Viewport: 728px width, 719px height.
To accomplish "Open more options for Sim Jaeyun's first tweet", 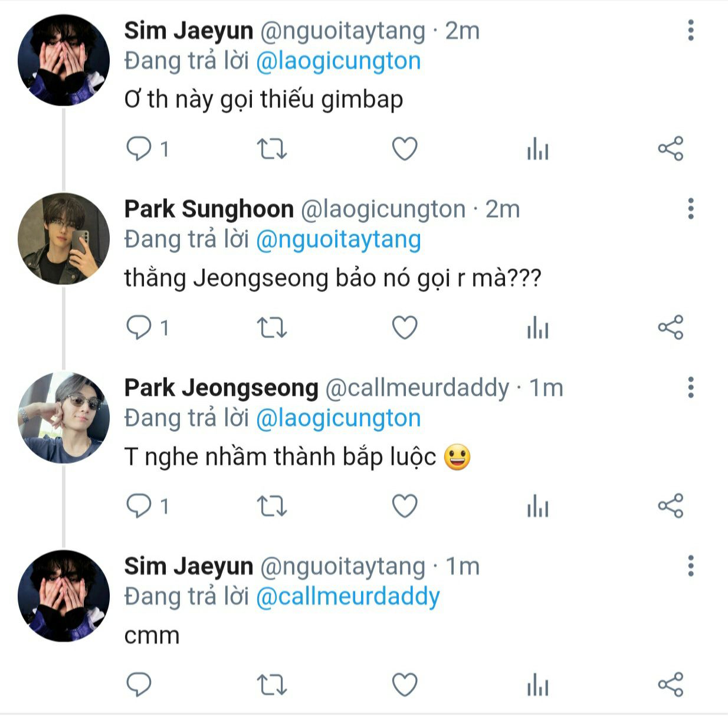I will pyautogui.click(x=691, y=31).
